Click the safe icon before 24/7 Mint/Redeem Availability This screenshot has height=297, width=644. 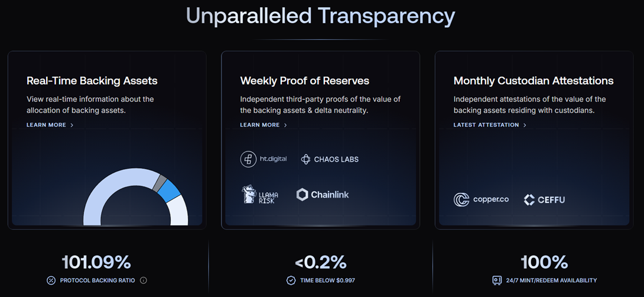497,280
